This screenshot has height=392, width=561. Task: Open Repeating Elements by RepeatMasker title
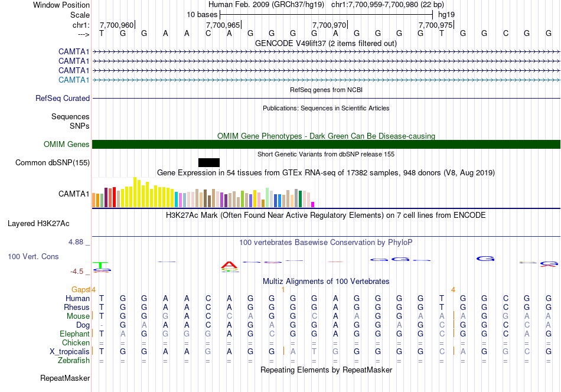[326, 370]
